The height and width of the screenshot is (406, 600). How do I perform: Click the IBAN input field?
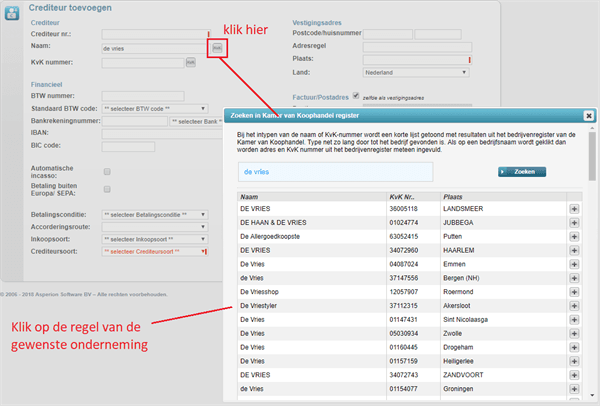click(x=162, y=134)
